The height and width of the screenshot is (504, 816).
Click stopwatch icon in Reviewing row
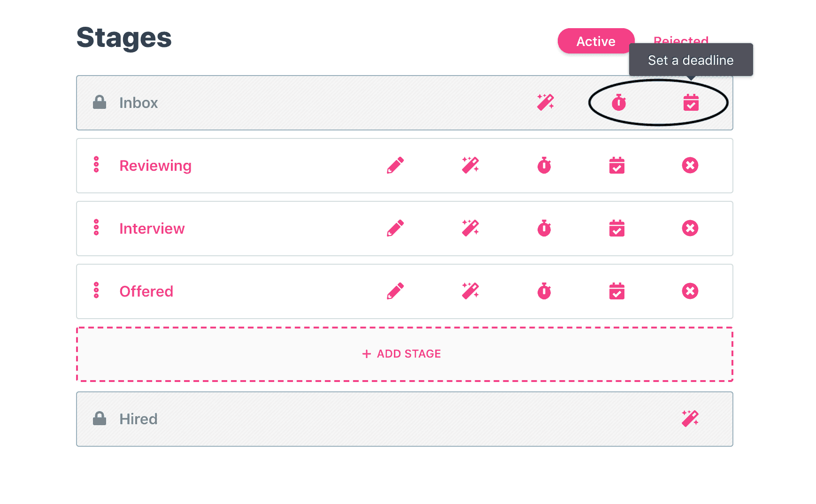click(544, 165)
